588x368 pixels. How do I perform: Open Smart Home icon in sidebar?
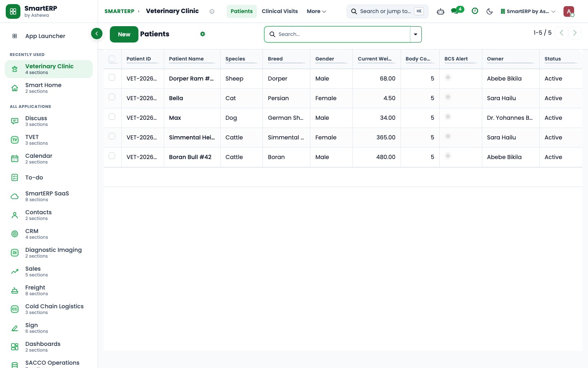coord(15,88)
